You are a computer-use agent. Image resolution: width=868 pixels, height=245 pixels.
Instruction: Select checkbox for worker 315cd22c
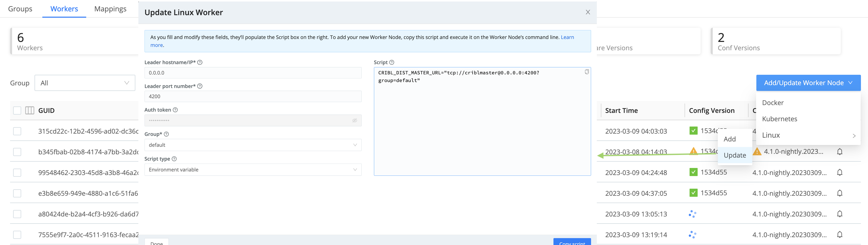click(x=17, y=131)
